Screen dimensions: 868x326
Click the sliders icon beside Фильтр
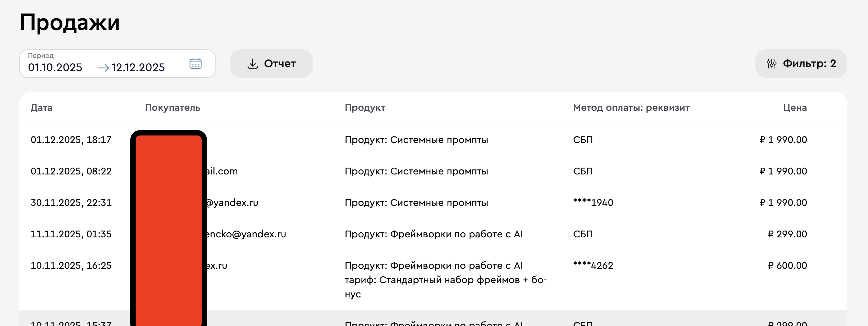click(x=771, y=64)
